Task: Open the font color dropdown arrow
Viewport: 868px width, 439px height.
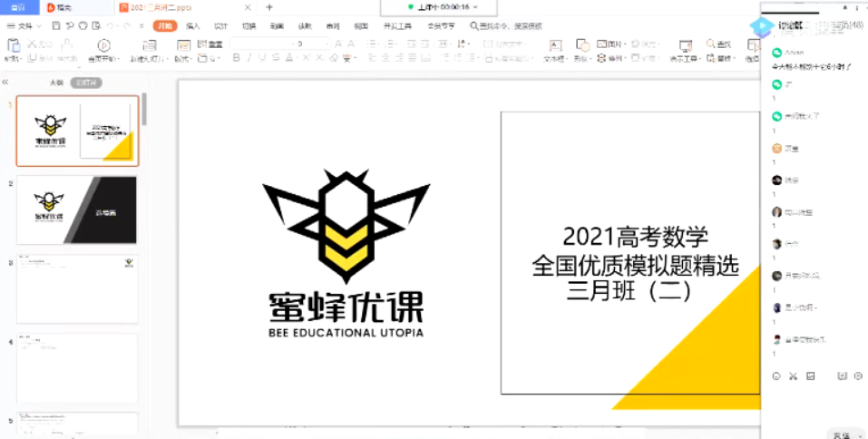Action: pyautogui.click(x=297, y=58)
